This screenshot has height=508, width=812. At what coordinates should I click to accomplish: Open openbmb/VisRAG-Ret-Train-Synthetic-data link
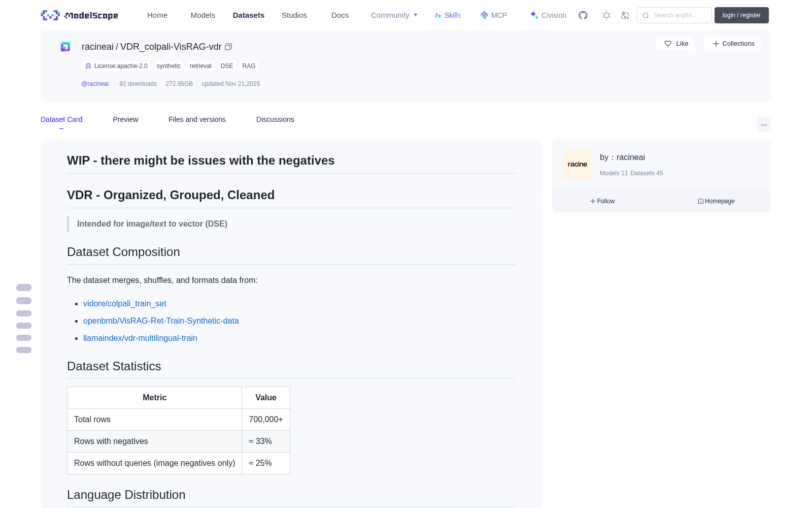tap(161, 321)
